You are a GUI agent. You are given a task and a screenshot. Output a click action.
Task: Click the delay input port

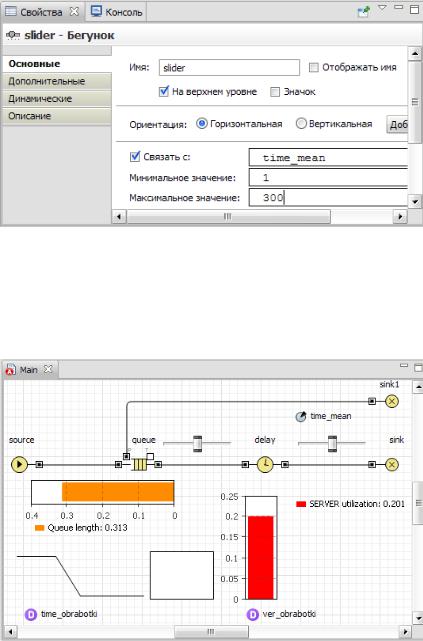[x=245, y=464]
